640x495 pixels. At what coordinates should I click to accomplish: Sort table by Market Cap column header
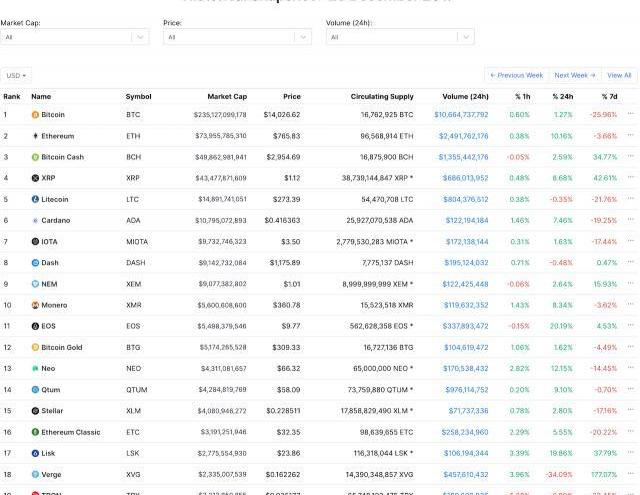[x=226, y=97]
